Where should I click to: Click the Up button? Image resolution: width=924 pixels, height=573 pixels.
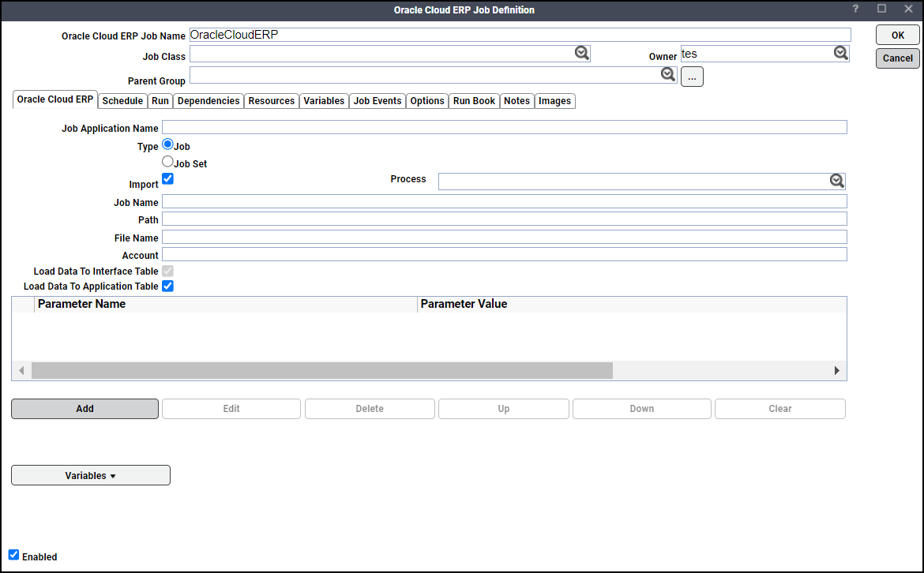point(503,409)
